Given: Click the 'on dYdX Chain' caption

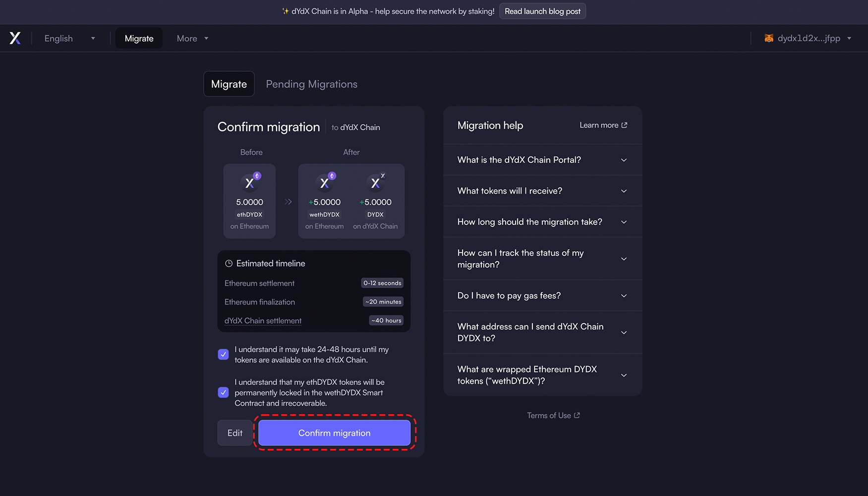Looking at the screenshot, I should (x=375, y=226).
